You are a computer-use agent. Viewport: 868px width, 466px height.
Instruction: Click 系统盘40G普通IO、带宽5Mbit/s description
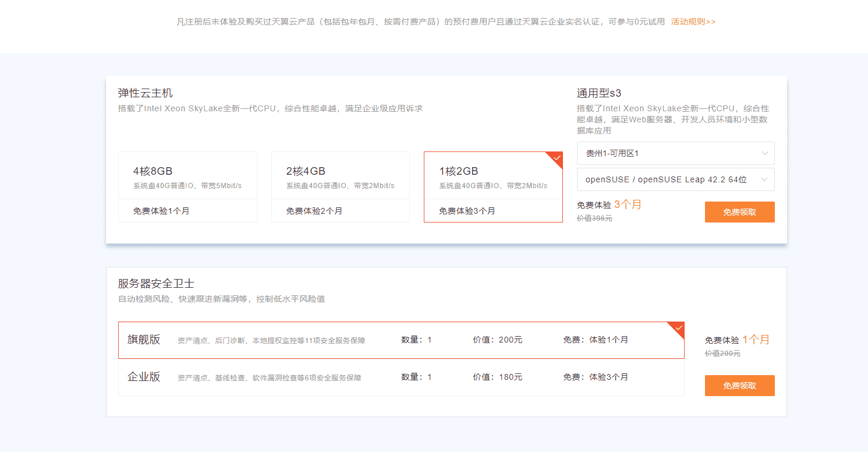coord(187,186)
